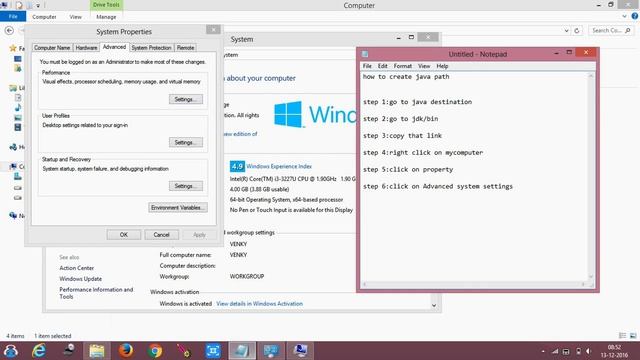Click the Favorites star in navigation pane
The height and width of the screenshot is (360, 640).
pos(13,48)
